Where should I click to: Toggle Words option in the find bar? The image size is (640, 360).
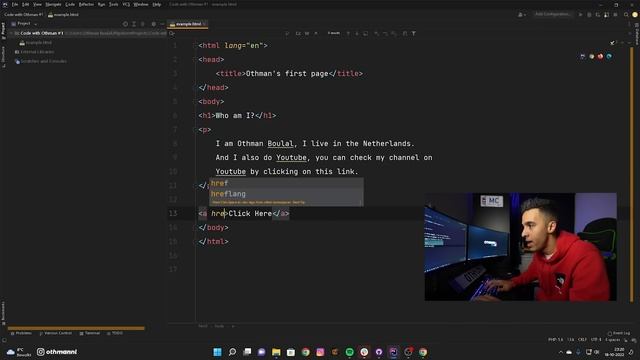[x=307, y=33]
